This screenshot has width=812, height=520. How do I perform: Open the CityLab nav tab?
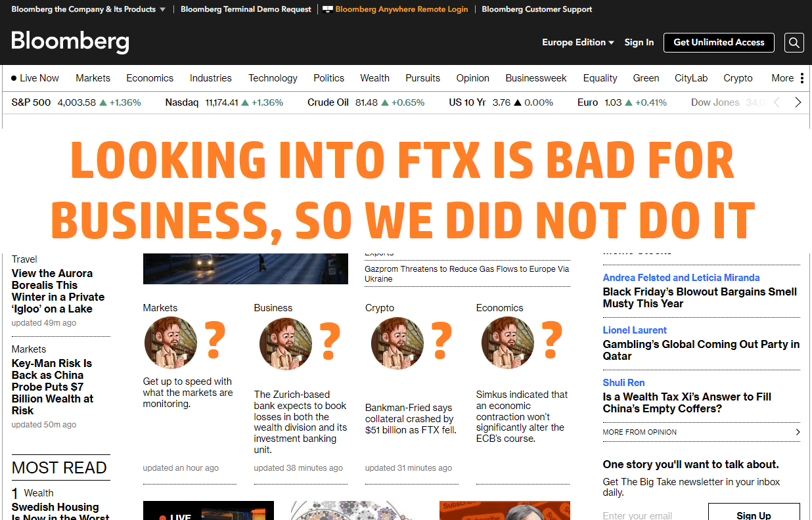[691, 78]
